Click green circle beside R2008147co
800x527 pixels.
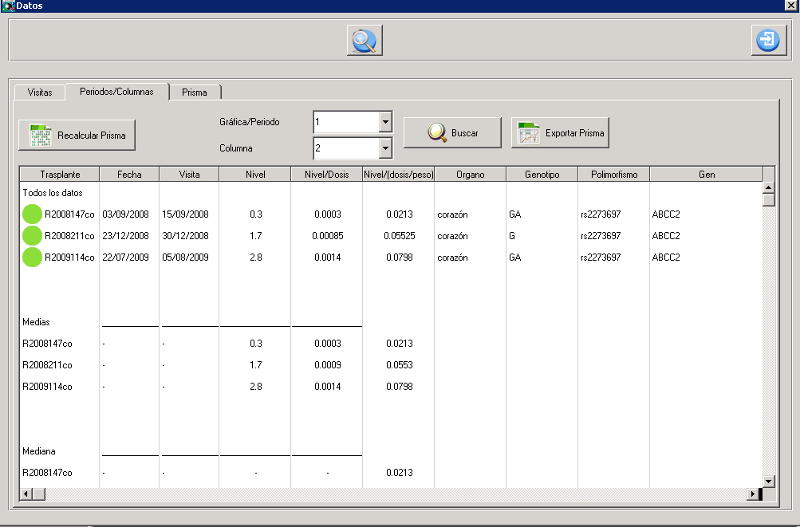point(33,214)
